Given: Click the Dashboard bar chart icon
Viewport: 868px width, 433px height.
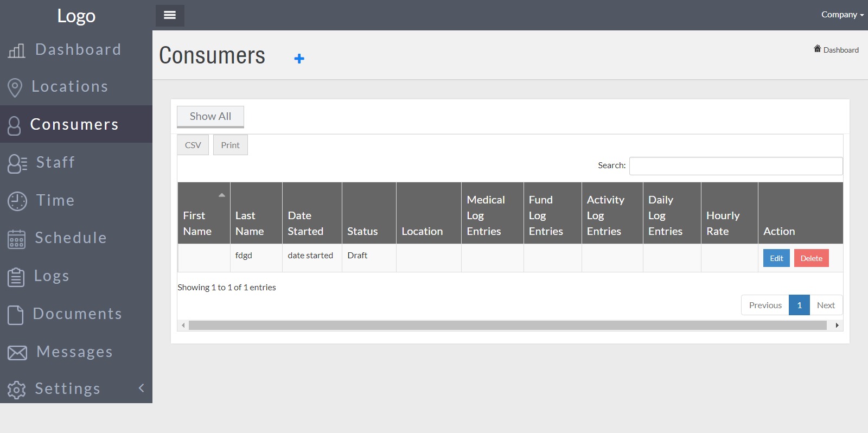Looking at the screenshot, I should coord(17,50).
